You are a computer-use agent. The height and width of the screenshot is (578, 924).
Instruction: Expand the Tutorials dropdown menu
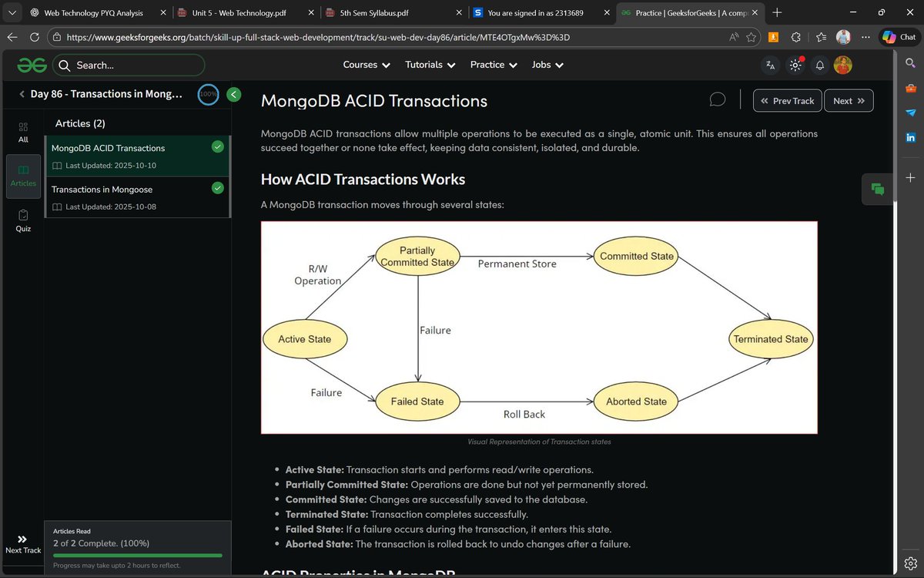tap(431, 65)
